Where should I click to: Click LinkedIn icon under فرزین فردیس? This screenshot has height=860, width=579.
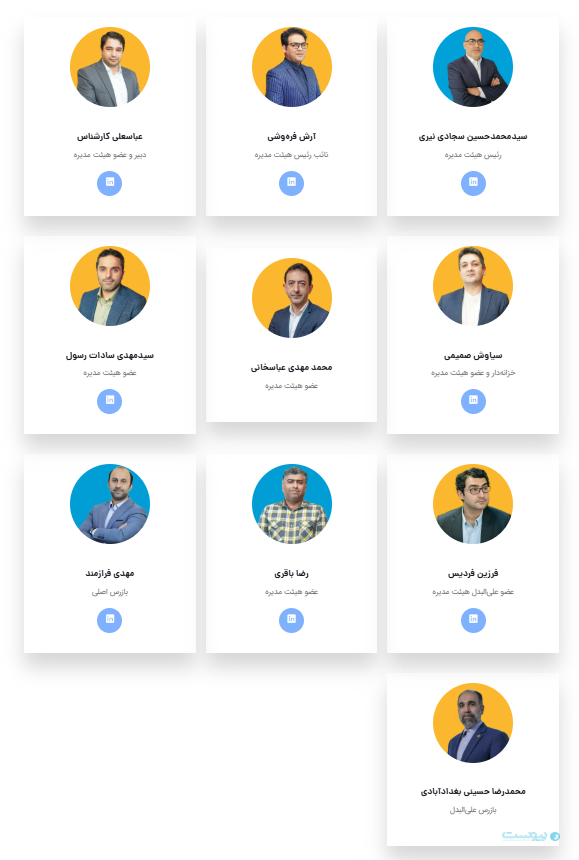point(473,620)
